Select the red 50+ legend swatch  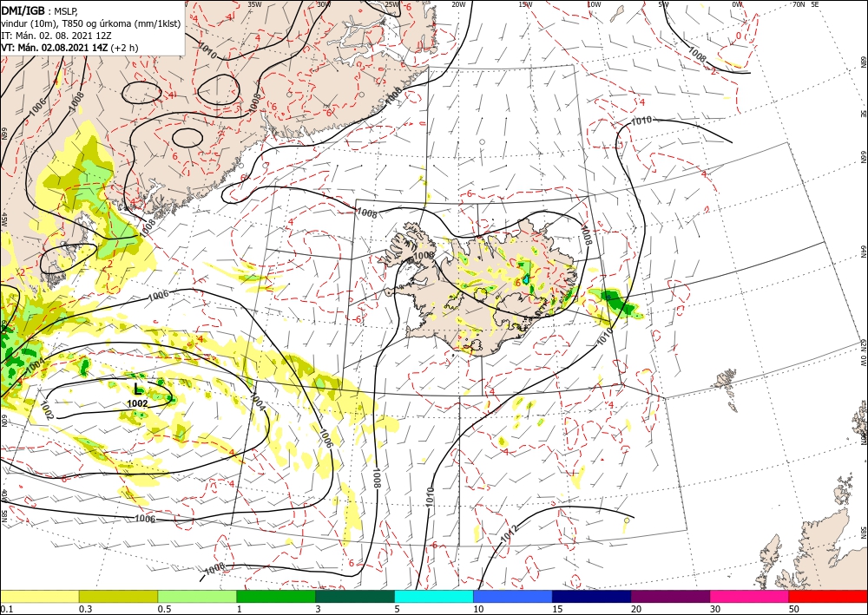point(828,596)
